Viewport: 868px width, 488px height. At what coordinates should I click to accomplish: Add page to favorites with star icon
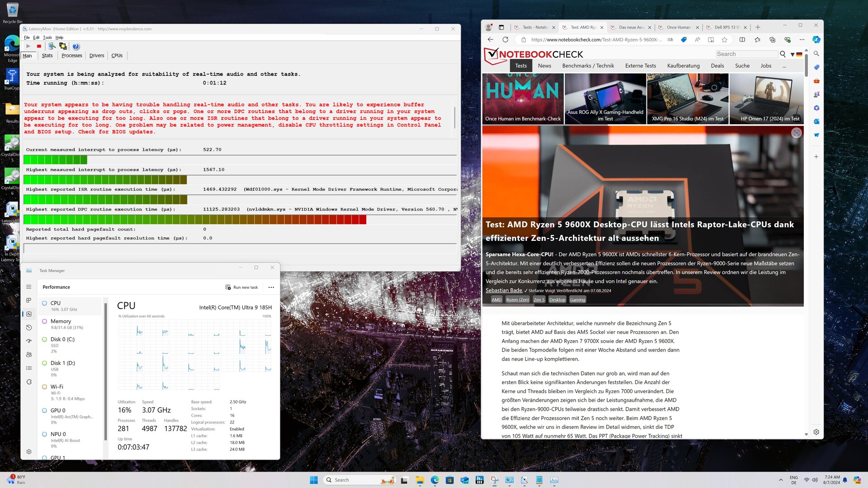coord(725,40)
